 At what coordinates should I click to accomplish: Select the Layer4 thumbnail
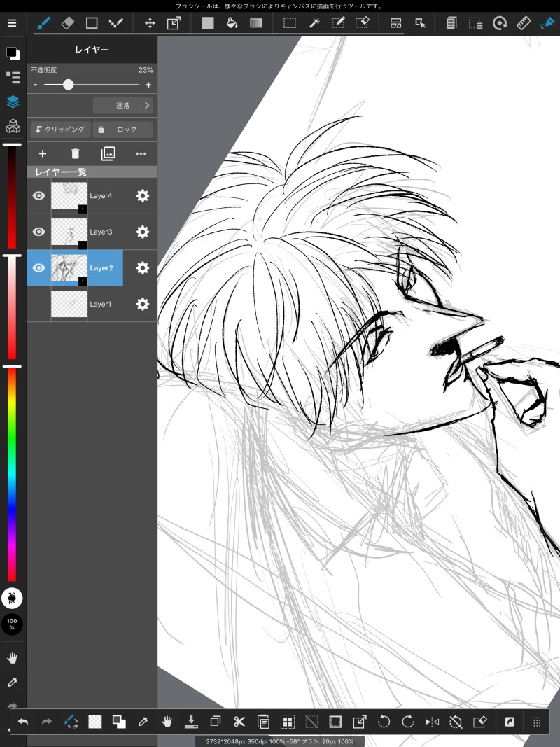(69, 196)
